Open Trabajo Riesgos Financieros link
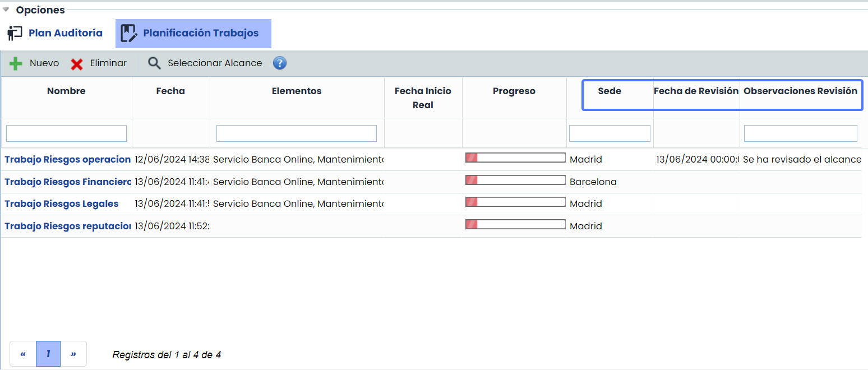 (x=67, y=182)
